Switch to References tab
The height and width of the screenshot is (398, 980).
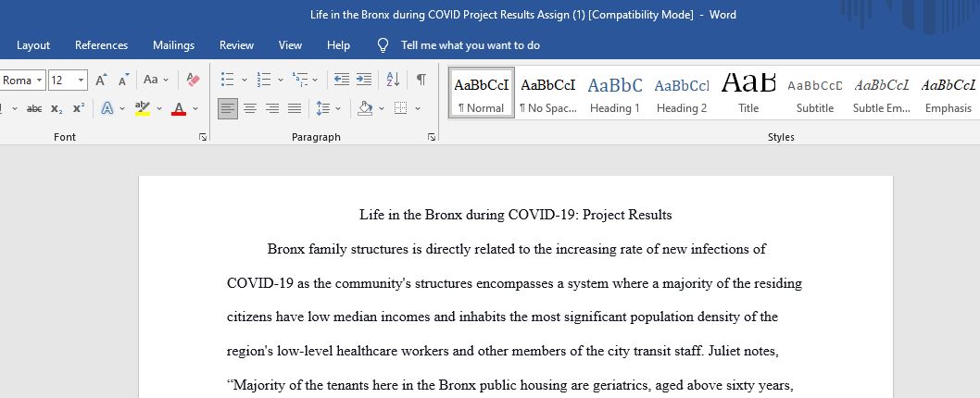(x=101, y=45)
